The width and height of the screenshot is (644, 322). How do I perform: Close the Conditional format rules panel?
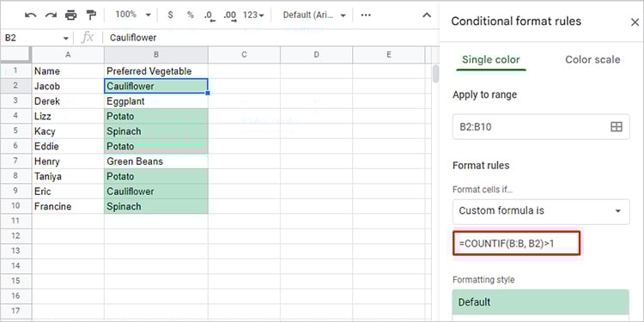(635, 21)
